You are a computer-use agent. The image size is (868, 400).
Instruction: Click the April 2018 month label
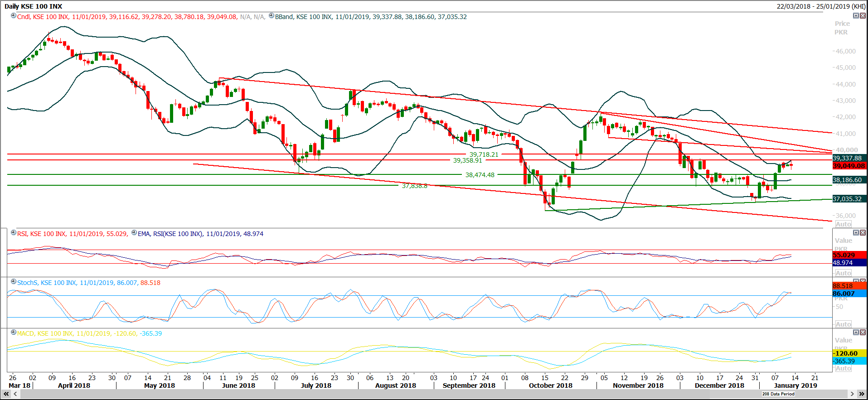tap(74, 386)
